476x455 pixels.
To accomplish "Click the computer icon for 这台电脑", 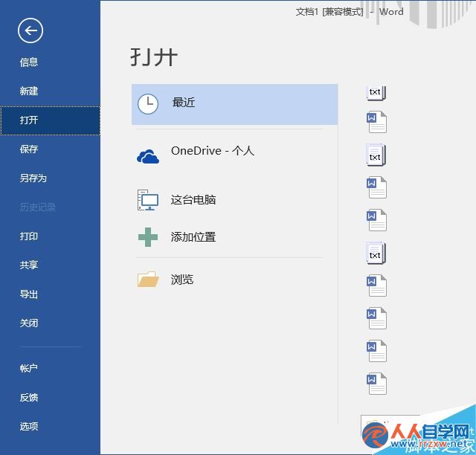I will 148,200.
